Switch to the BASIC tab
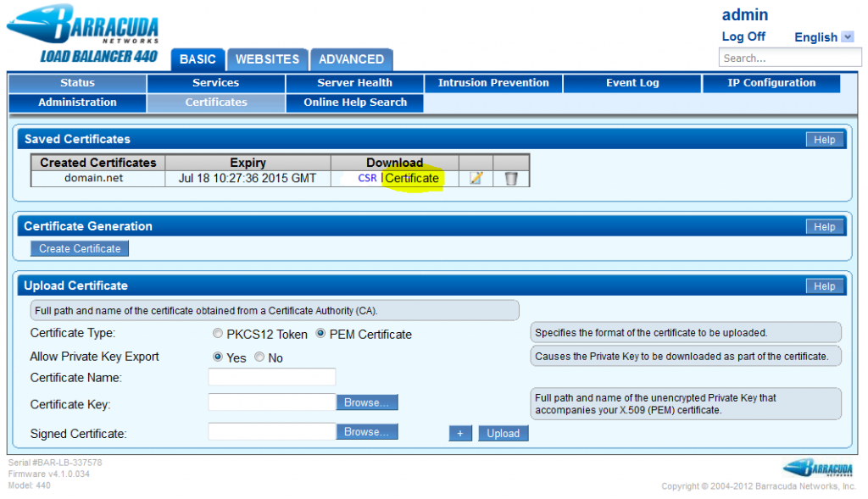This screenshot has width=868, height=499. coord(198,59)
